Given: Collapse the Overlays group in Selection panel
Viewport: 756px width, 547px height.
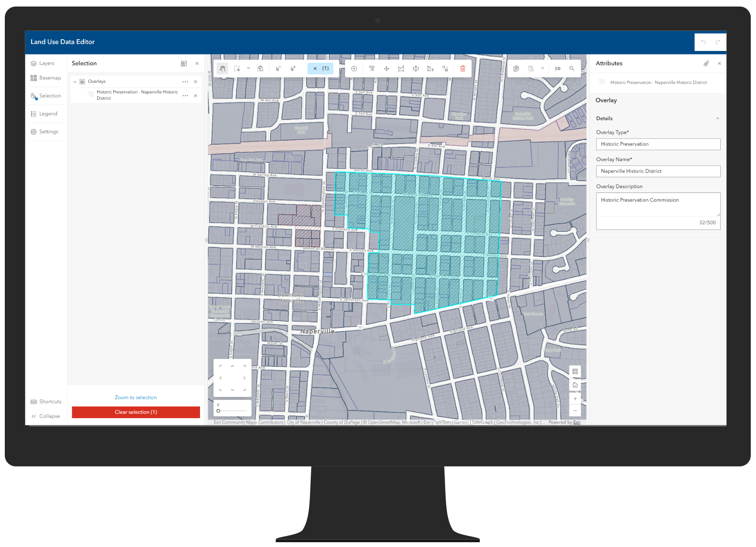Looking at the screenshot, I should pos(75,81).
